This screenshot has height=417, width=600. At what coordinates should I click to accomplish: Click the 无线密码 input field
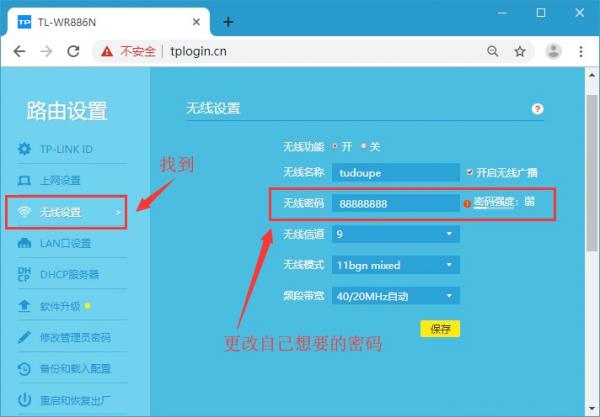[x=396, y=203]
